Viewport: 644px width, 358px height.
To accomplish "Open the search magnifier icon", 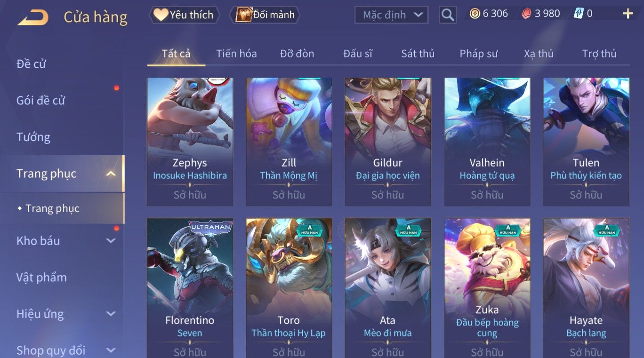I will (448, 15).
